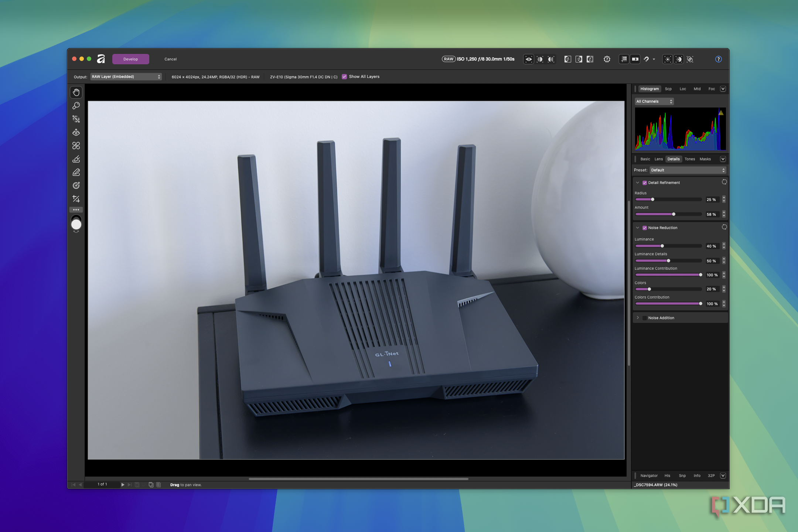The width and height of the screenshot is (798, 532).
Task: Uncheck Show All Layers checkbox
Action: [x=344, y=77]
